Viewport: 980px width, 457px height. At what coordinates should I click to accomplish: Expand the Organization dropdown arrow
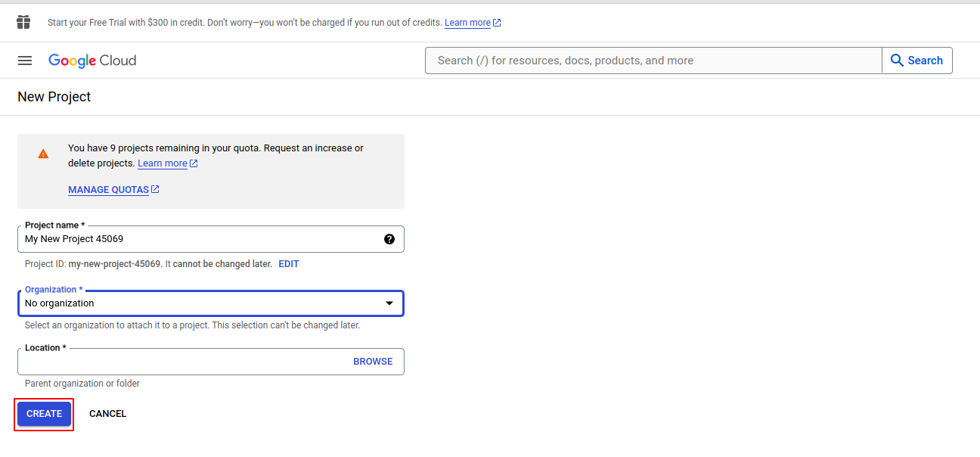click(389, 303)
